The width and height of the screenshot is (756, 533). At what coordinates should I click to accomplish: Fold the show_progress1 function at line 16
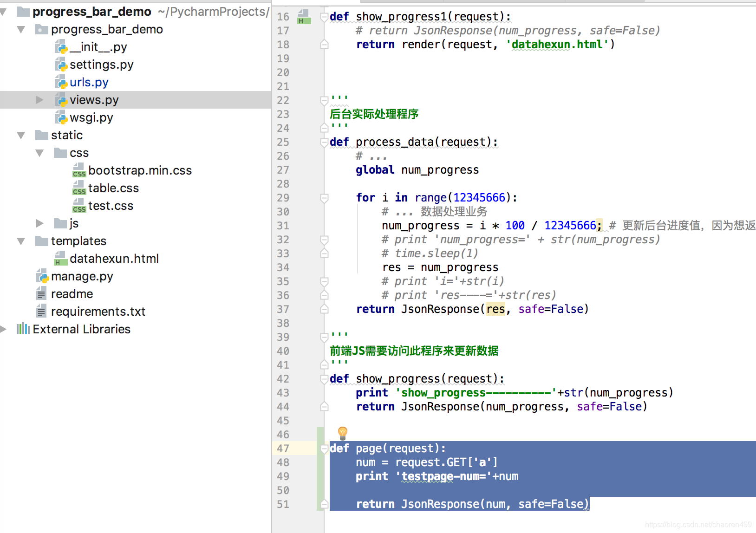[x=324, y=17]
